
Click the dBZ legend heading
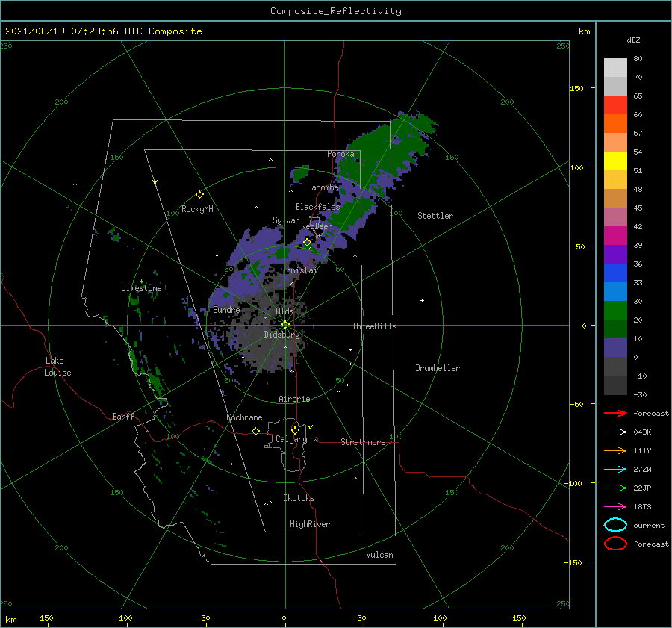point(633,40)
